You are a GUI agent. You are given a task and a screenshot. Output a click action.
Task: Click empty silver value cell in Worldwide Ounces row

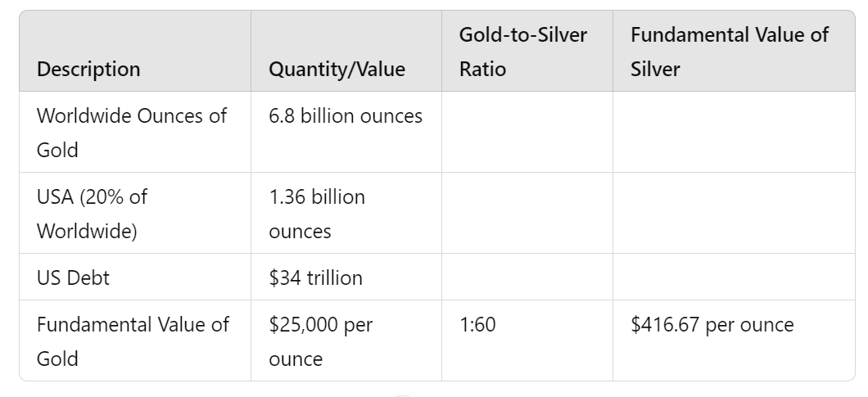pos(733,133)
